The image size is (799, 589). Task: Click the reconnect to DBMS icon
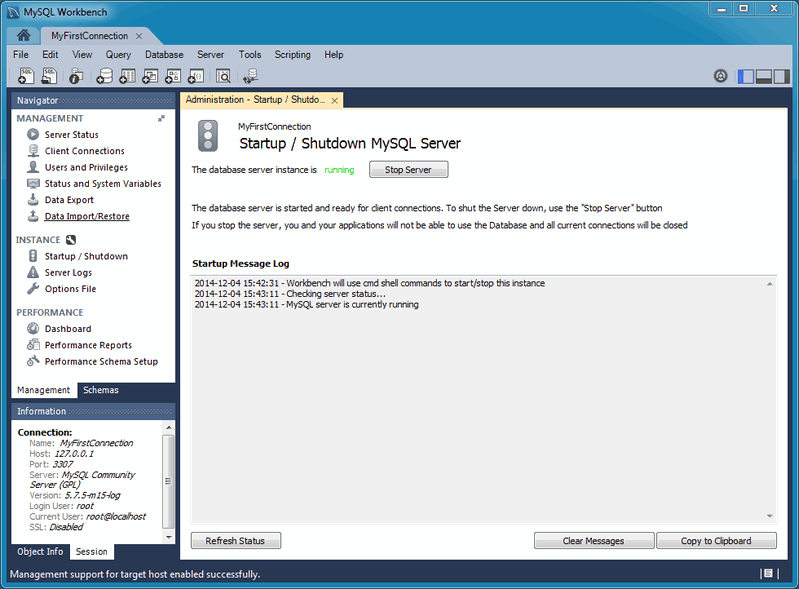pos(250,76)
